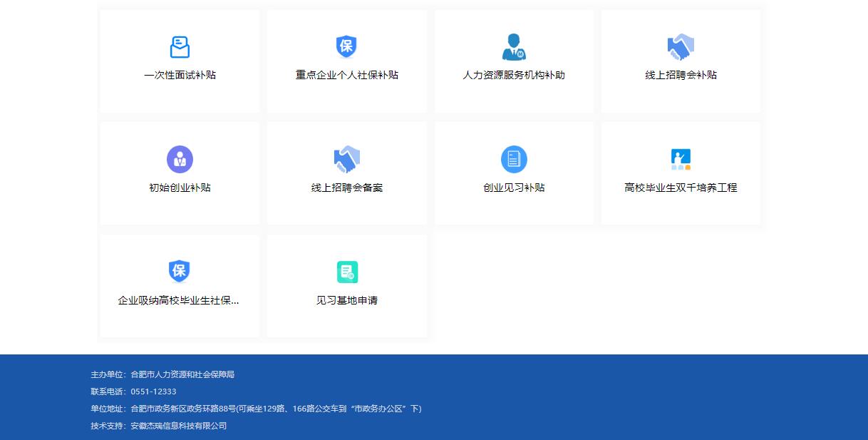
Task: Select the person icon for 人力资源服务机构补助
Action: [513, 47]
